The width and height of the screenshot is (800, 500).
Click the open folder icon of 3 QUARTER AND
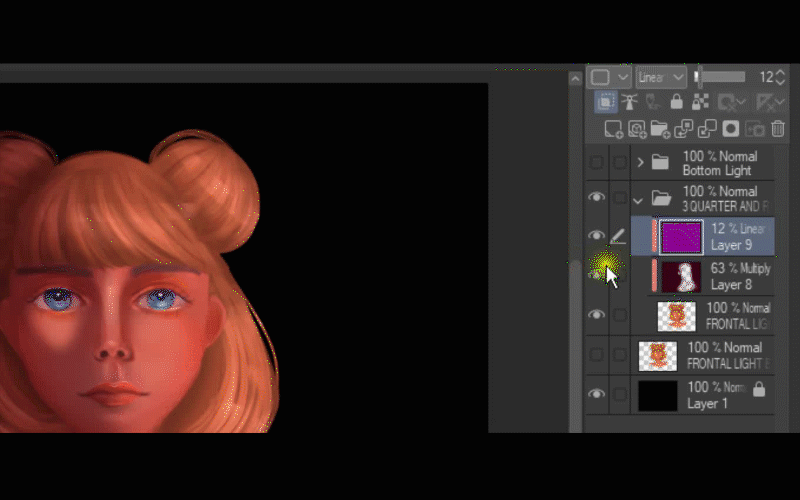(x=661, y=197)
